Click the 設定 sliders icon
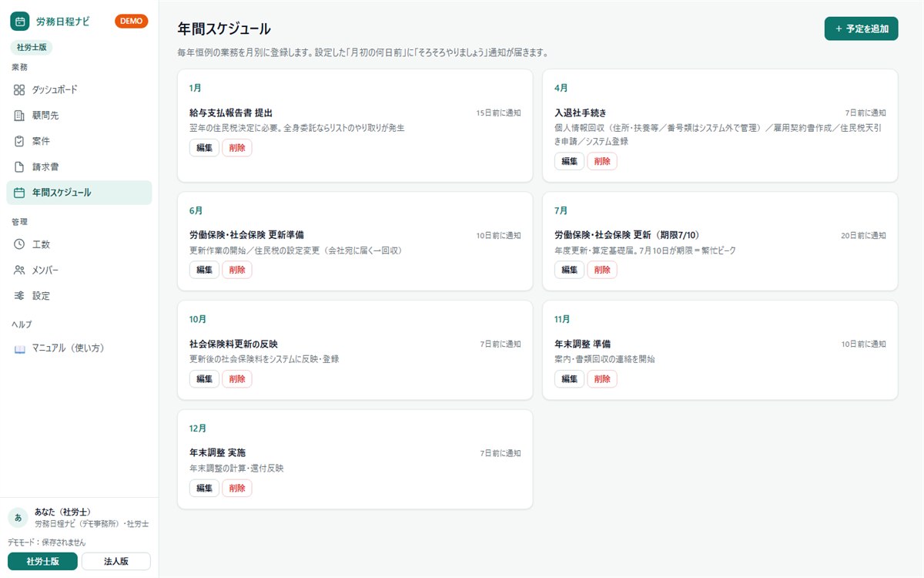Viewport: 924px width, 578px height. (19, 296)
